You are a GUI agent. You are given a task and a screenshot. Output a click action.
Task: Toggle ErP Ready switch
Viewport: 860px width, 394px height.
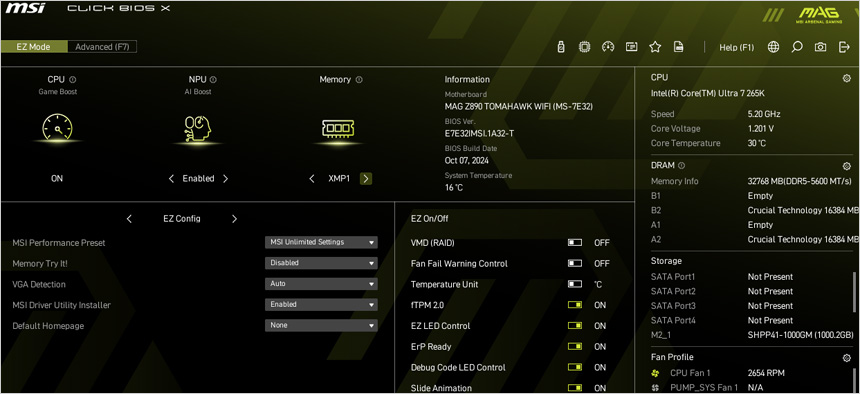point(575,347)
